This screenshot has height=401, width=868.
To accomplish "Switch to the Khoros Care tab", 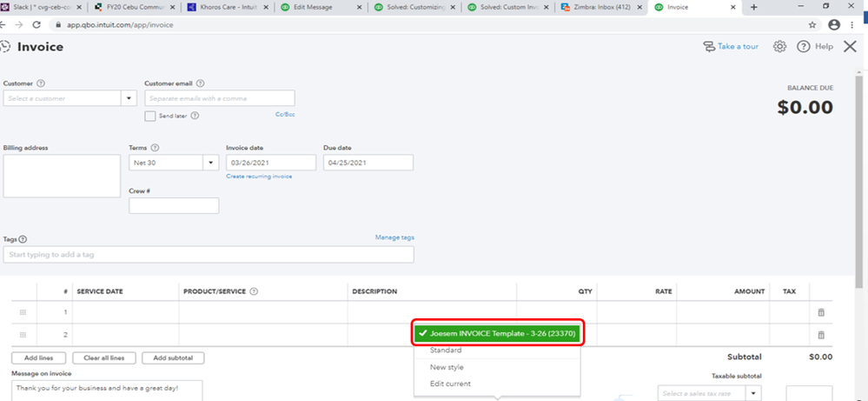I will coord(229,7).
